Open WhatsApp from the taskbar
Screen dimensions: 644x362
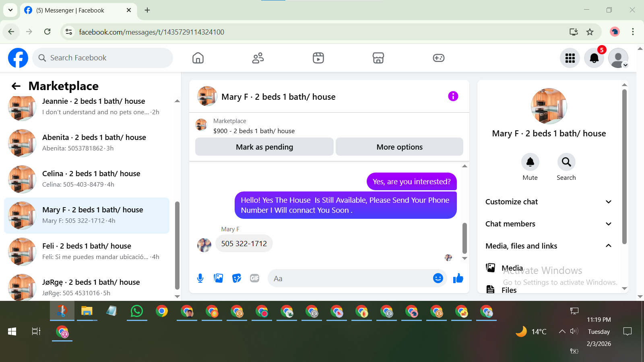[x=137, y=311]
